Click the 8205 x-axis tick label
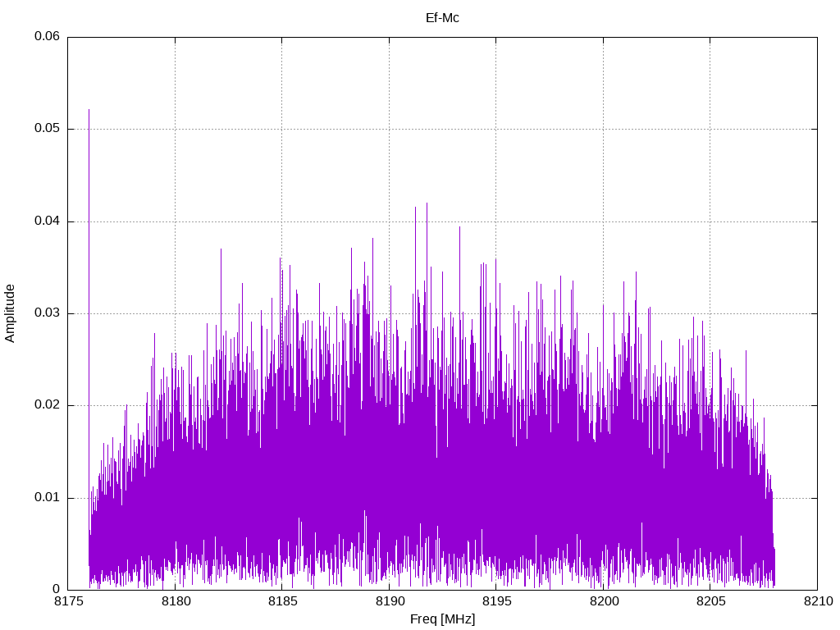This screenshot has width=840, height=630. (x=710, y=601)
